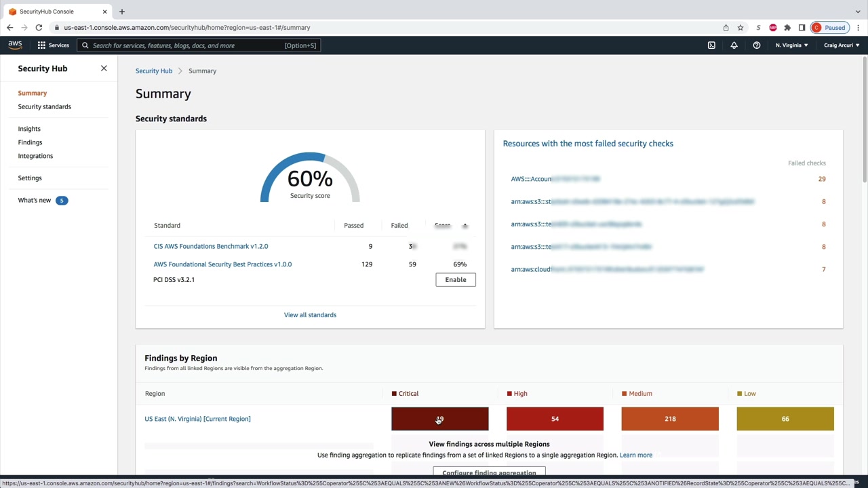Screen dimensions: 868x488
Task: Click the AWS services search field
Action: (x=199, y=45)
